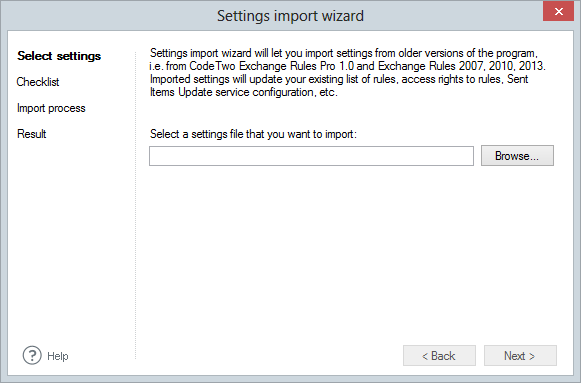The width and height of the screenshot is (581, 383).
Task: Click the dotted vertical sidebar separator
Action: [136, 206]
